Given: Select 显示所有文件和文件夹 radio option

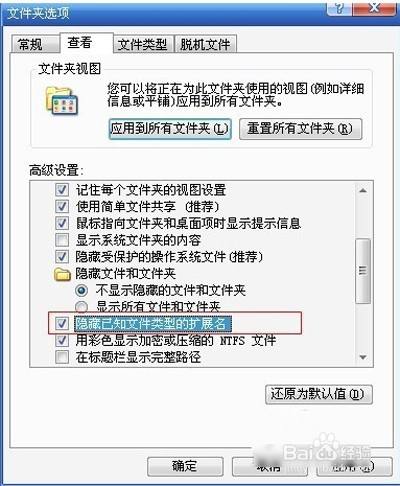Looking at the screenshot, I should [x=82, y=306].
